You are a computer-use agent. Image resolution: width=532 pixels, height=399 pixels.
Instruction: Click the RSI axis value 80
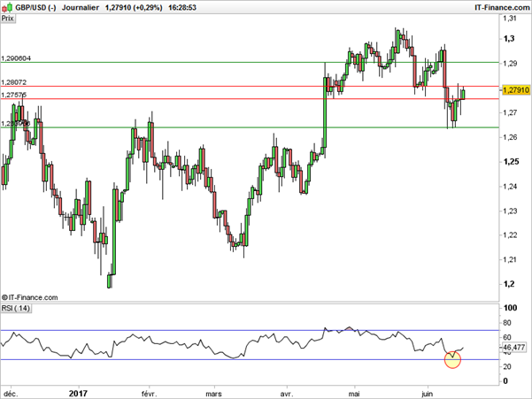[507, 323]
